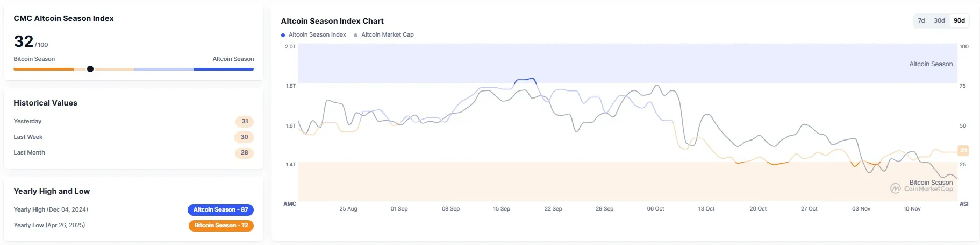Click the Altcoin Season - 87 badge

click(220, 209)
